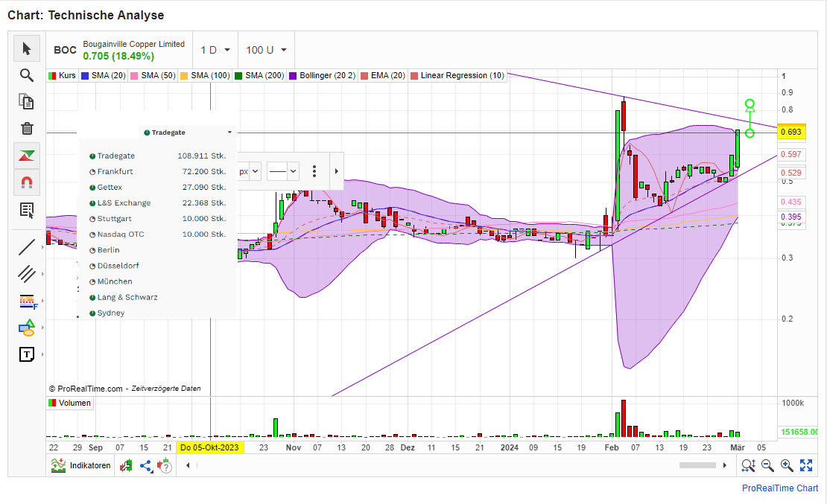Select the parallel lines channel tool
The width and height of the screenshot is (827, 504).
[x=27, y=274]
